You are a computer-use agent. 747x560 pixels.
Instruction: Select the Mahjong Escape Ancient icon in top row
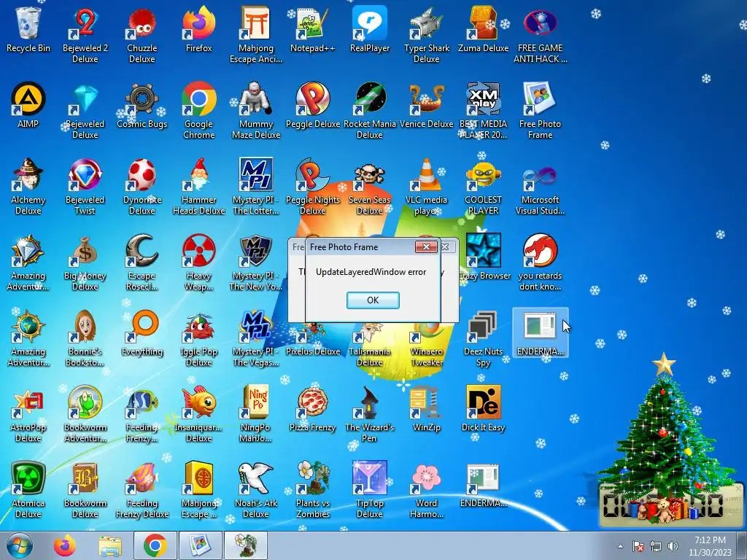click(x=256, y=34)
